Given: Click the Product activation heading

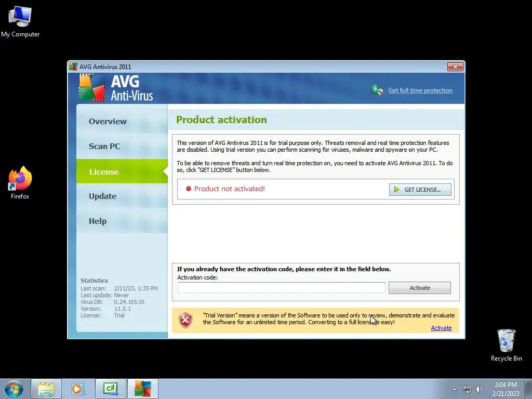Looking at the screenshot, I should (221, 120).
